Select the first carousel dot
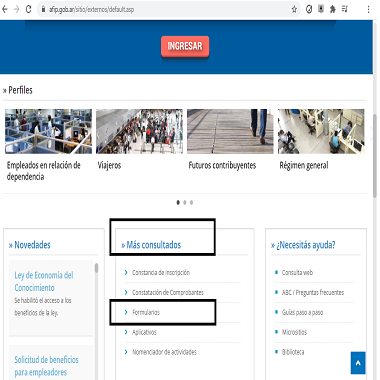380x380 pixels. click(178, 202)
